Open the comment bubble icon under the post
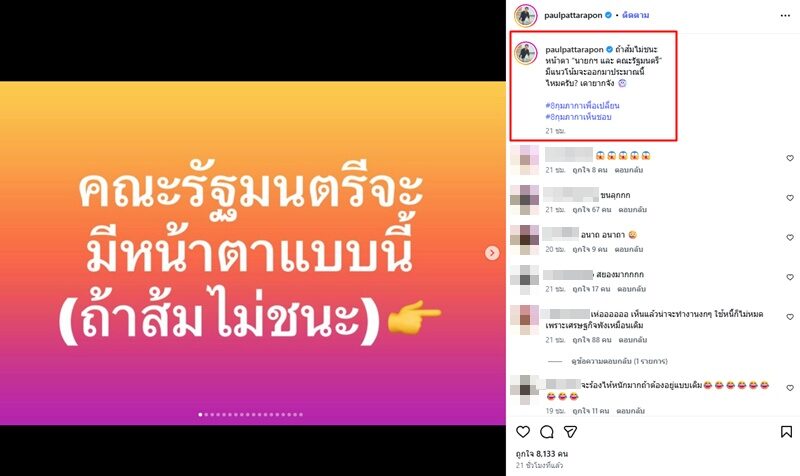The height and width of the screenshot is (476, 800). coord(547,432)
